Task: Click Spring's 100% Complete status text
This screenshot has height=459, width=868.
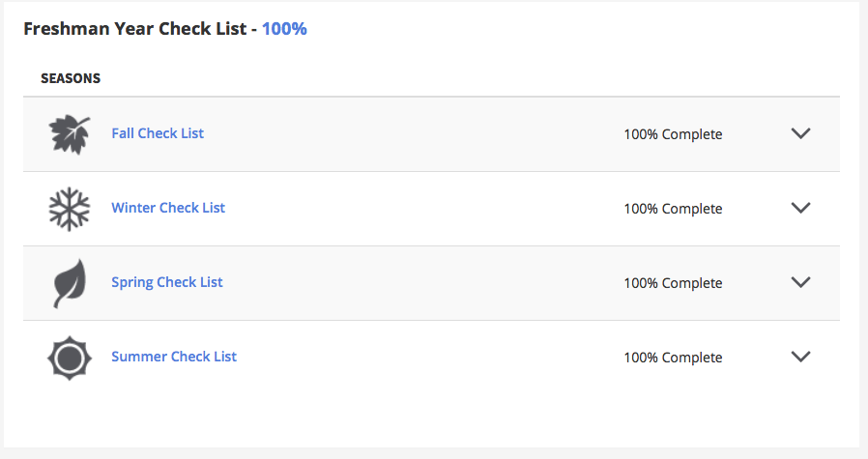Action: 673,283
